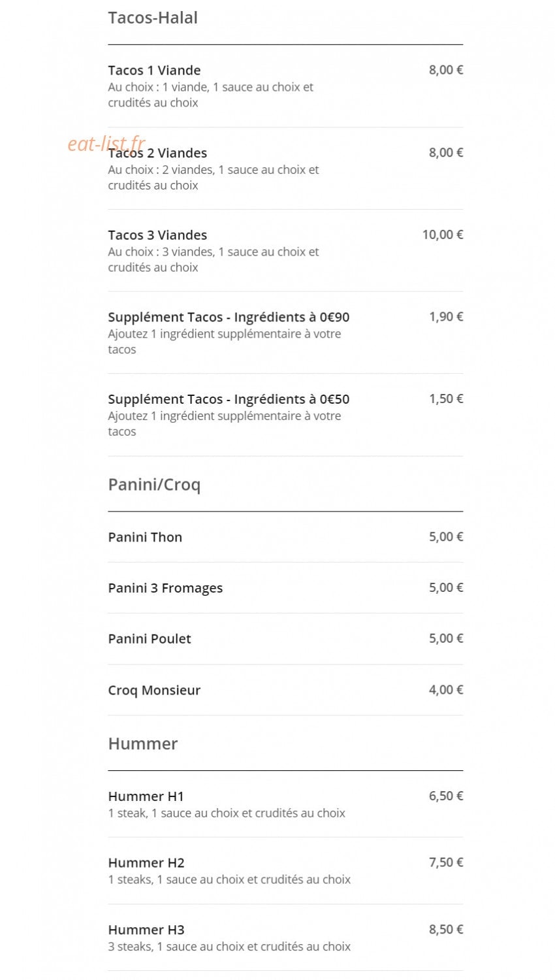Click the 4,00 € price for Croq Monsieur

446,690
